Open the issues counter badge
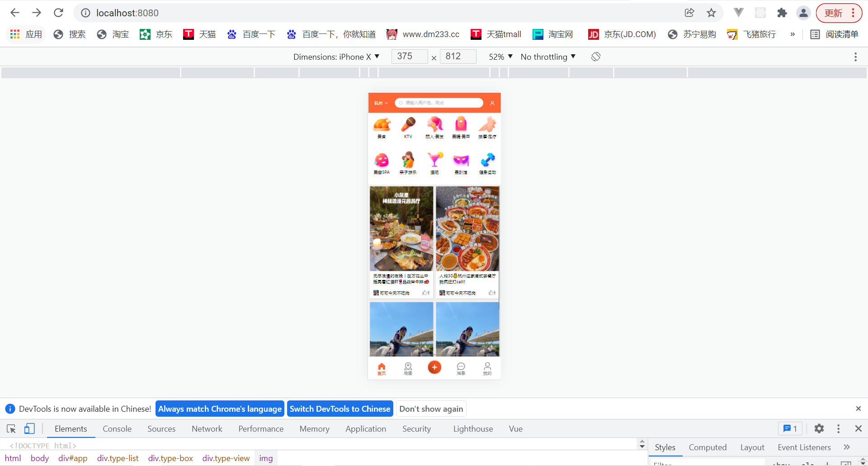Viewport: 868px width, 466px height. [790, 428]
